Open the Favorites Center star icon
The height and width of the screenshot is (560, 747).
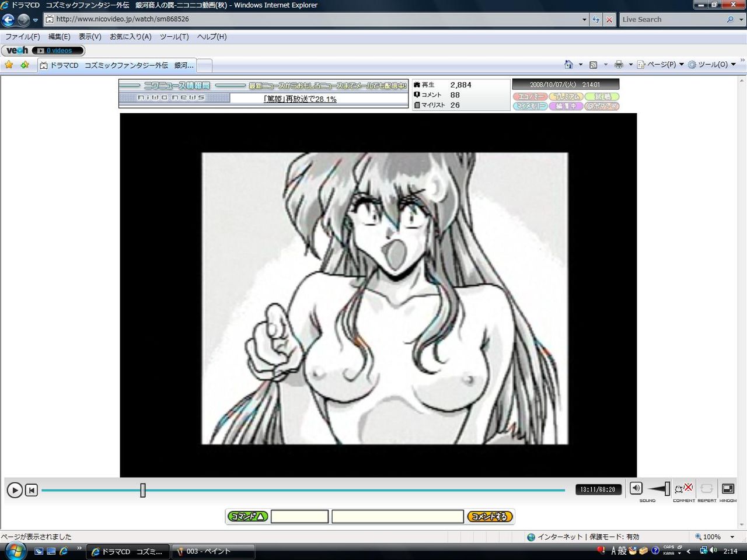pyautogui.click(x=9, y=65)
